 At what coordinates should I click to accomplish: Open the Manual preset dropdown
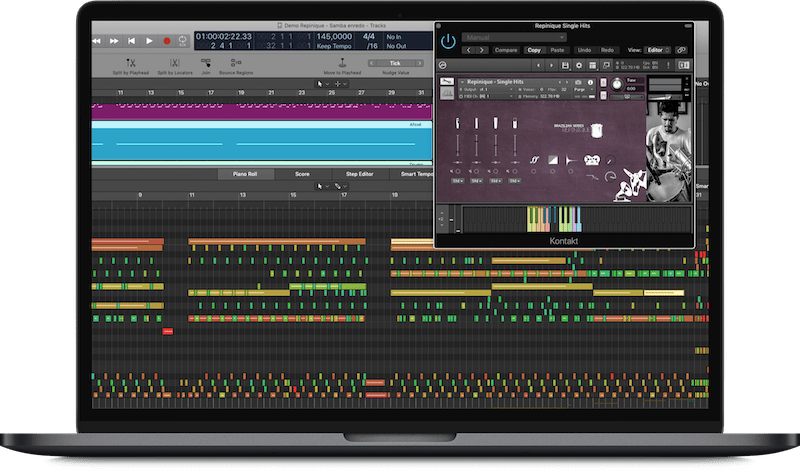pyautogui.click(x=514, y=37)
